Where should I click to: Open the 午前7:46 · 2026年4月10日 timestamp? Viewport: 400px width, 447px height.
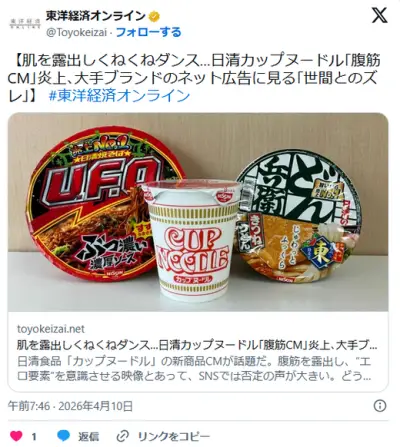[70, 406]
